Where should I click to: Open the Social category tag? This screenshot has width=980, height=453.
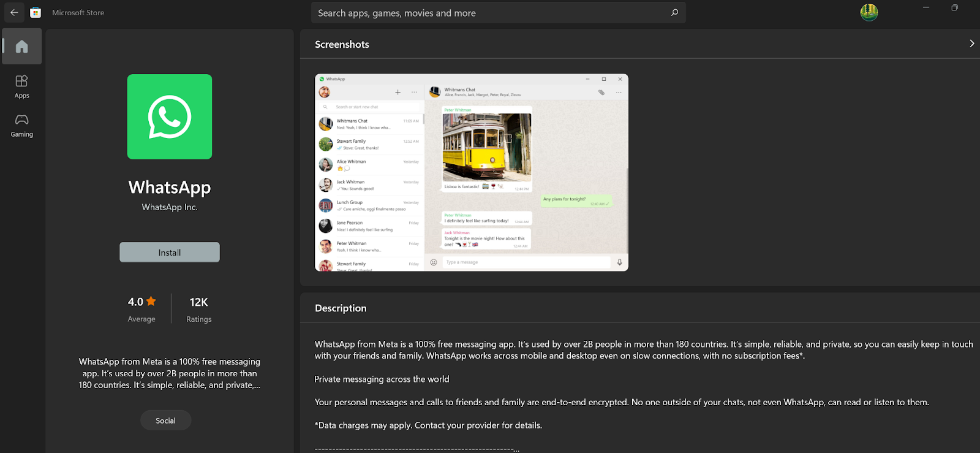click(165, 421)
